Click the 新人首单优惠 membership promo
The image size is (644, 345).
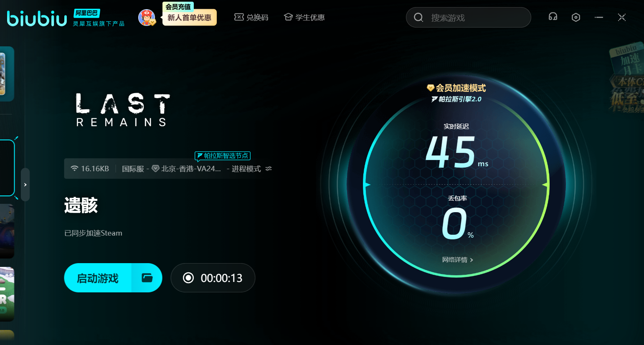coord(189,18)
